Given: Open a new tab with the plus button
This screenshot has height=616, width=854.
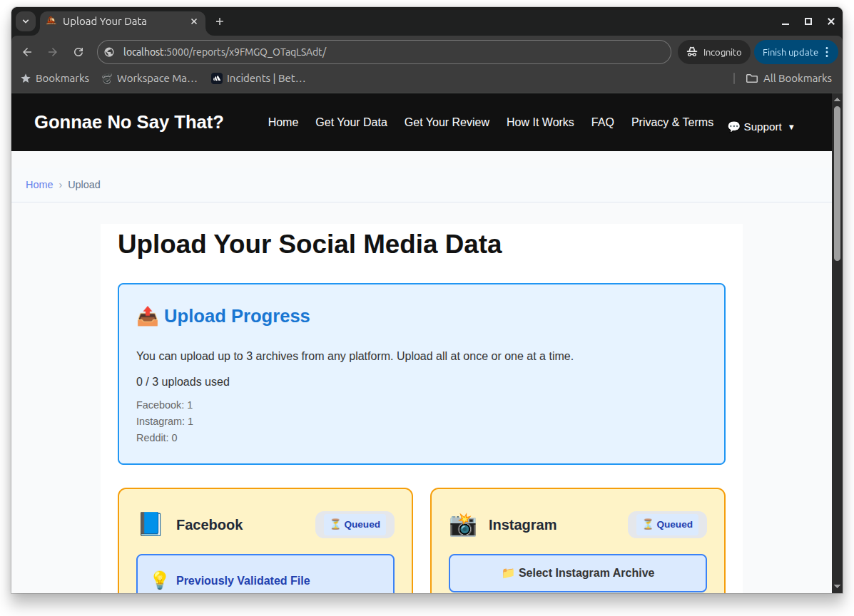Looking at the screenshot, I should pyautogui.click(x=220, y=21).
